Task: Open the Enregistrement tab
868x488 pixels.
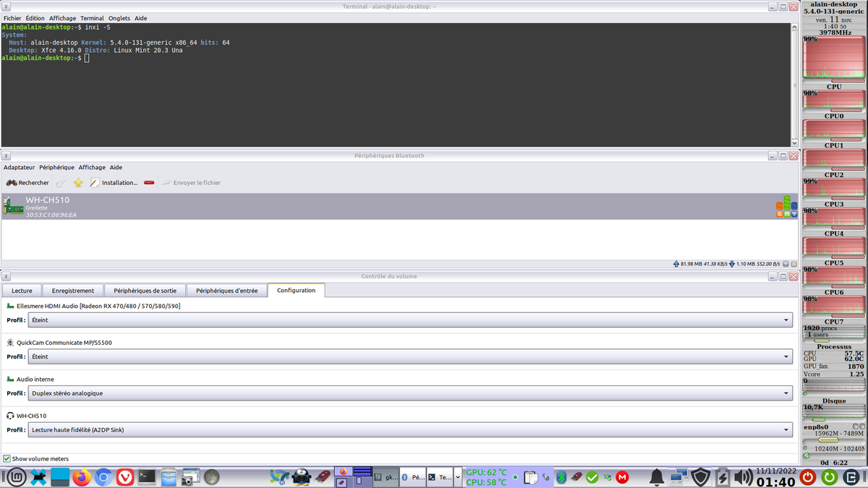Action: click(72, 291)
